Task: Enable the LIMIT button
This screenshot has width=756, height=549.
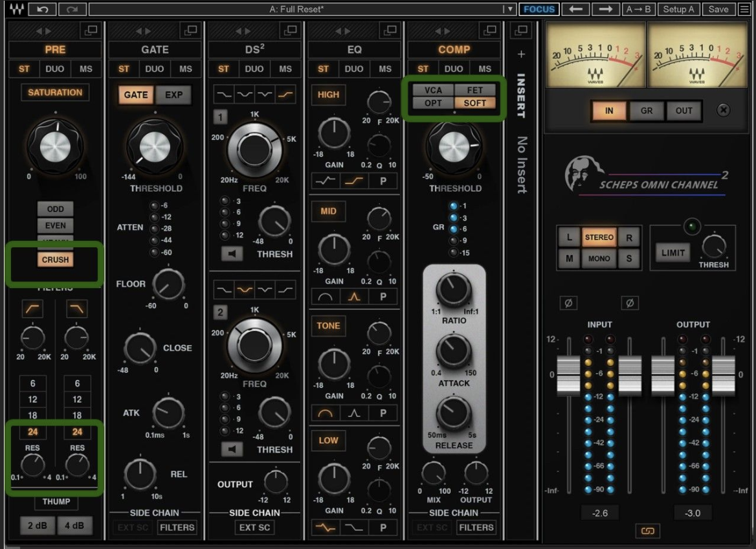Action: pos(673,252)
